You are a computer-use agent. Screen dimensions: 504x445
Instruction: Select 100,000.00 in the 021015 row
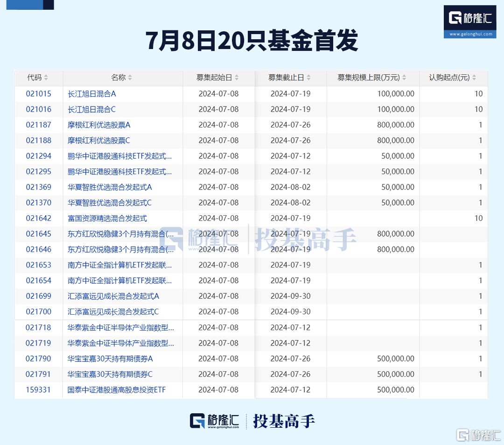pos(396,94)
